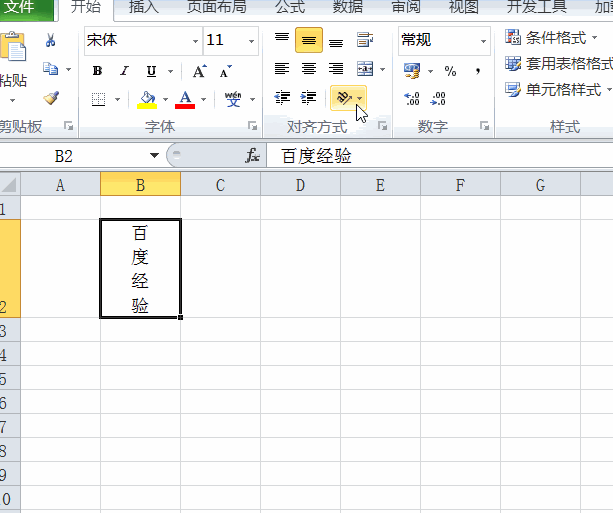Viewport: 613px width, 513px height.
Task: Click the Percent Style icon
Action: (x=450, y=71)
